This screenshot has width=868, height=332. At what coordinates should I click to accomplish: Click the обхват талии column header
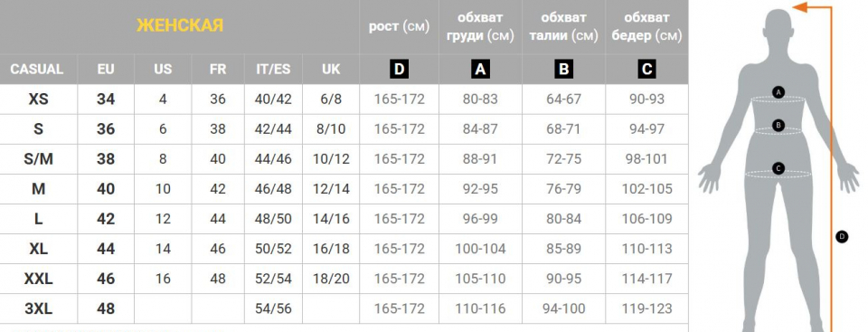click(x=563, y=26)
